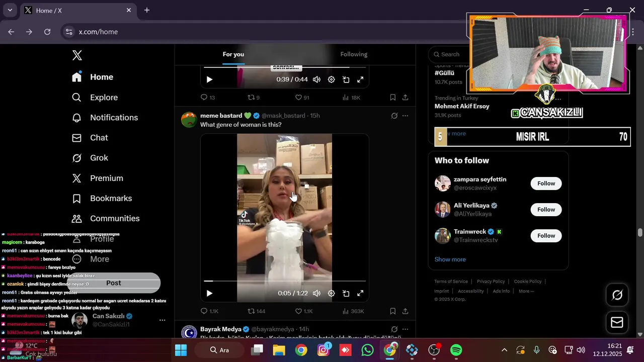Toggle picture-in-picture on meme bastard video

point(346,293)
